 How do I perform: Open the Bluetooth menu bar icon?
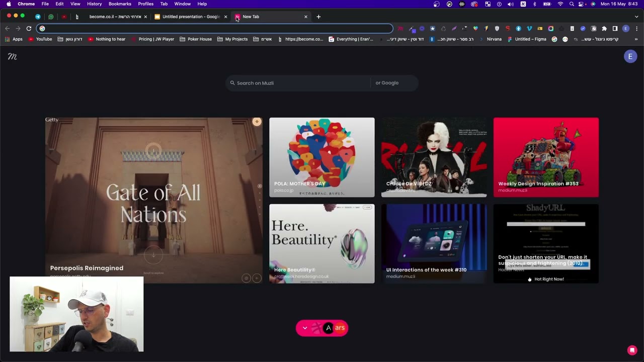[534, 4]
